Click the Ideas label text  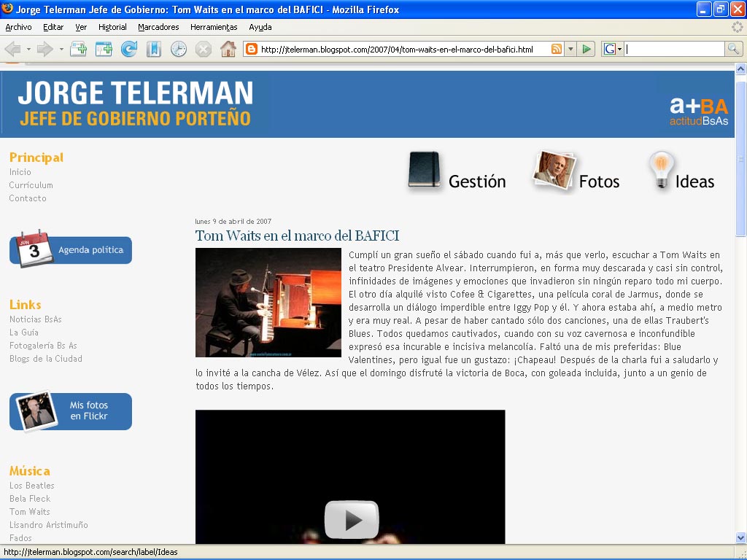[x=694, y=182]
